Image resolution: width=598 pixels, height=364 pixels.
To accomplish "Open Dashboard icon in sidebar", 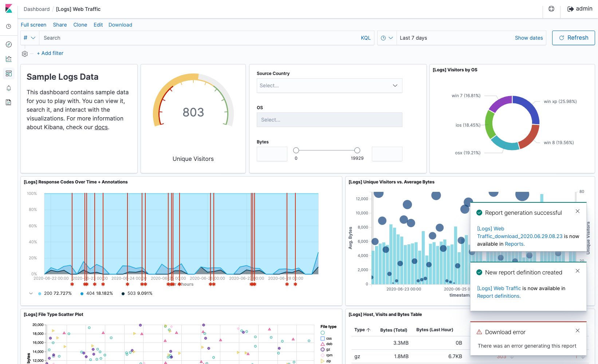I will click(9, 74).
